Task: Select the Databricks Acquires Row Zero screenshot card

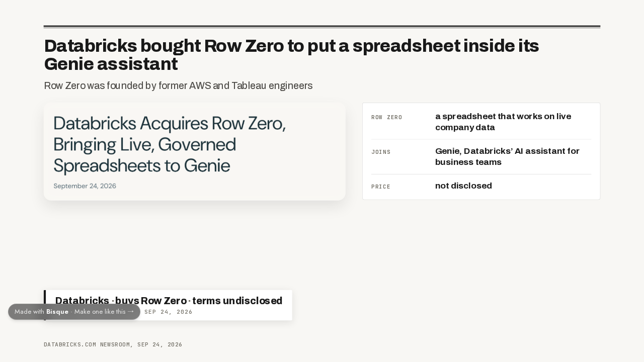Action: [x=195, y=151]
